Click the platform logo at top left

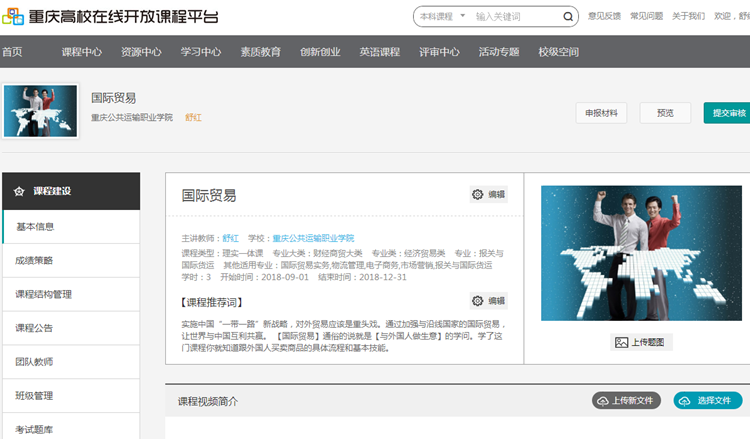pyautogui.click(x=12, y=17)
